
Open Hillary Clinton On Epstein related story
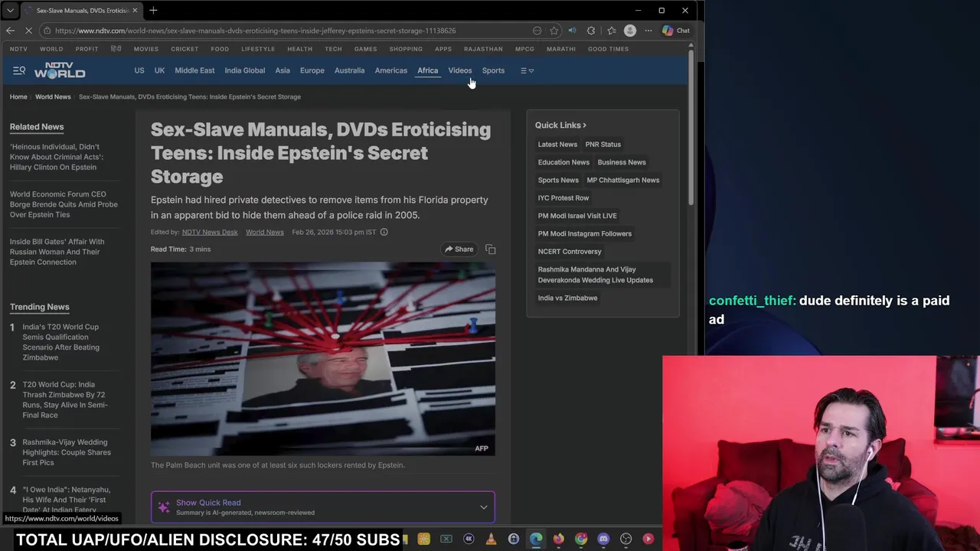click(57, 157)
